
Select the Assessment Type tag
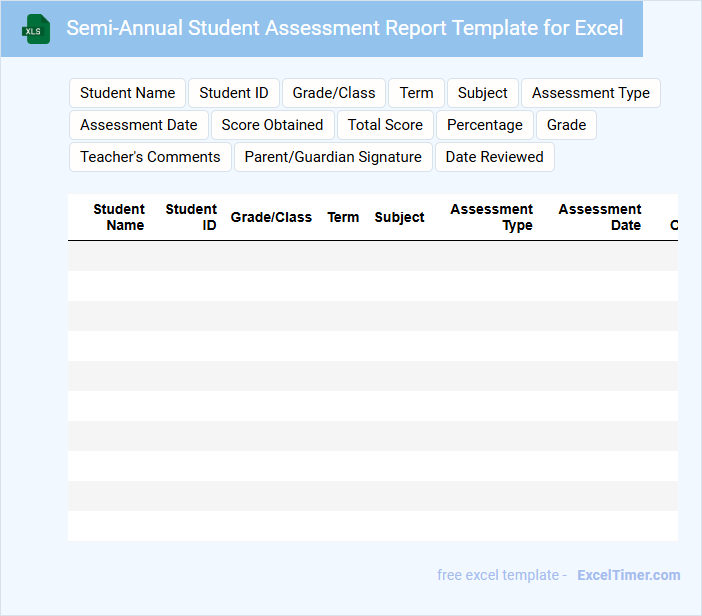tap(590, 93)
